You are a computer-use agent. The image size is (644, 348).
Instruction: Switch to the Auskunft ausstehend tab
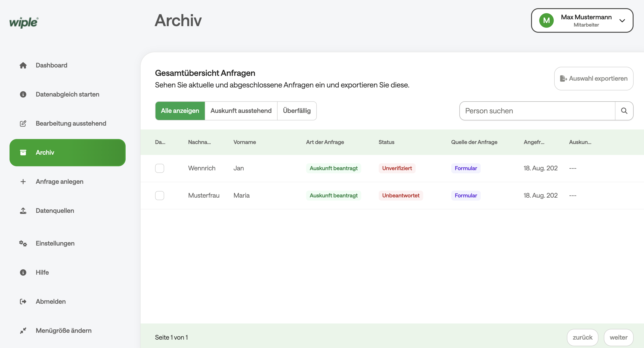(241, 111)
